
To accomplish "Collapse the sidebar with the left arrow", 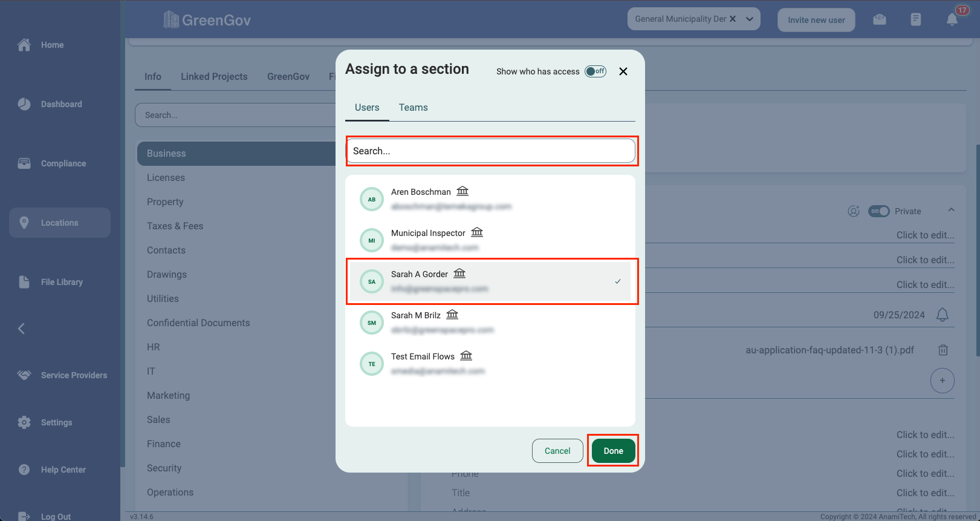I will (x=22, y=329).
